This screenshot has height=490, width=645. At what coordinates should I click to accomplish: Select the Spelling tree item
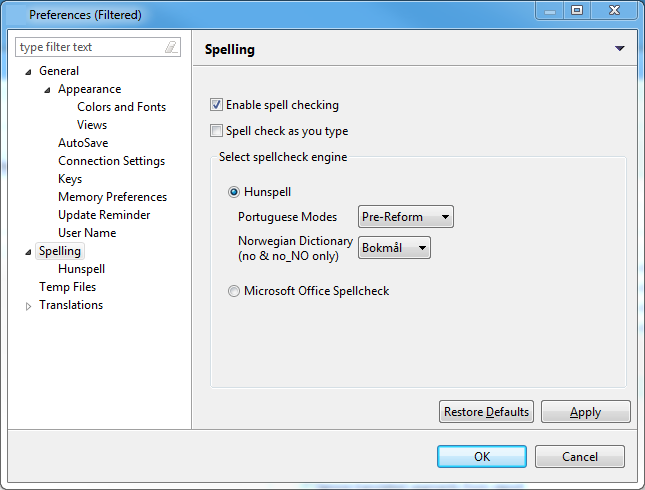pos(60,251)
